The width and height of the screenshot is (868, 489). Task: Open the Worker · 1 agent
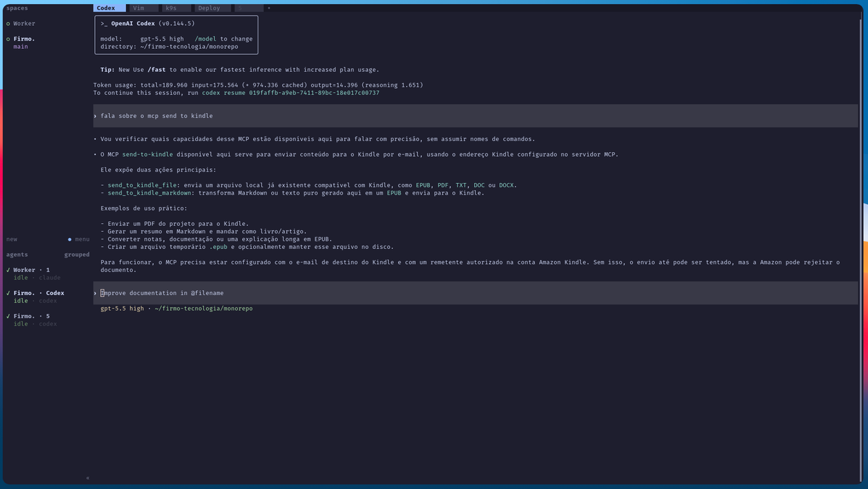click(32, 270)
